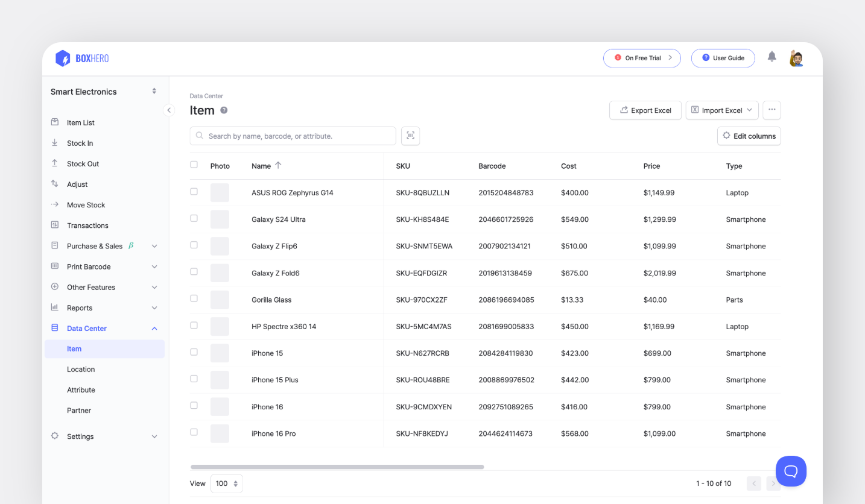This screenshot has height=504, width=865.
Task: Click the Export Excel button
Action: point(645,110)
